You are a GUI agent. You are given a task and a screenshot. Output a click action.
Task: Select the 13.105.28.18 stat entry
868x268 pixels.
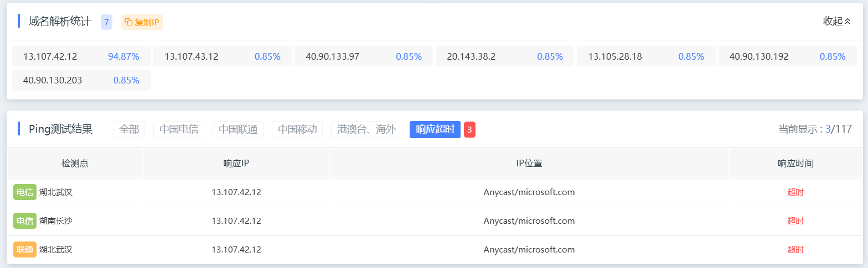pyautogui.click(x=646, y=56)
